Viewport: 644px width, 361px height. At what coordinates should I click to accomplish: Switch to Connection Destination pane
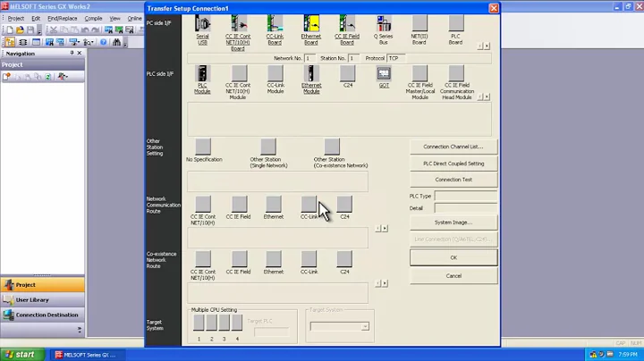pyautogui.click(x=43, y=315)
